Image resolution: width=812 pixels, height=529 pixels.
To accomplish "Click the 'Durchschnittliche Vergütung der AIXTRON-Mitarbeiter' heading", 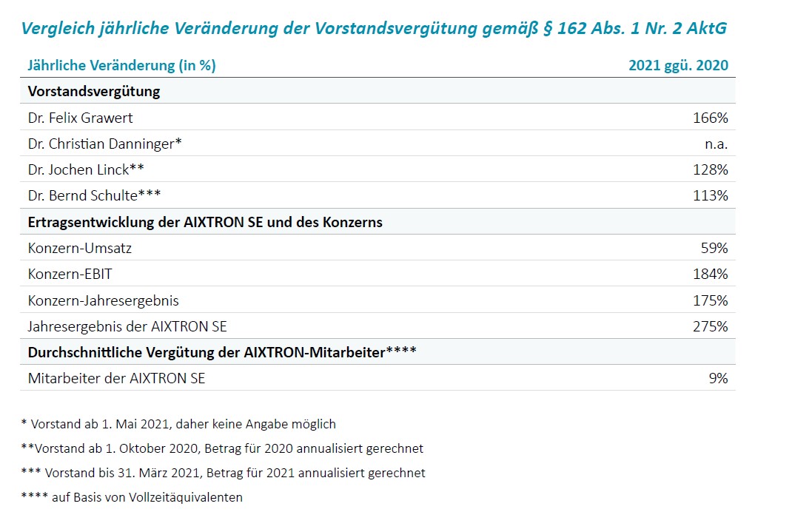I will pos(222,352).
